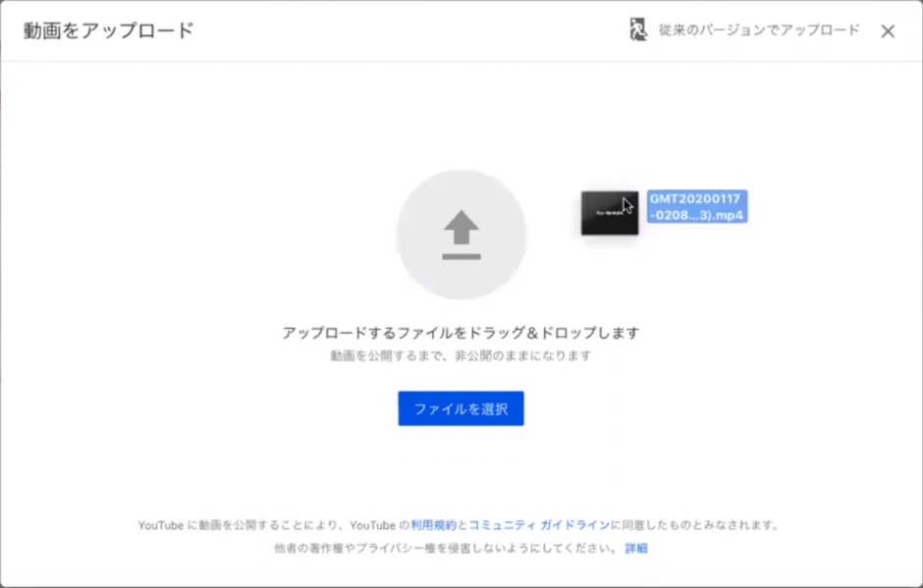The width and height of the screenshot is (923, 588).
Task: Click the GMT20200117 filename label
Action: click(x=697, y=198)
